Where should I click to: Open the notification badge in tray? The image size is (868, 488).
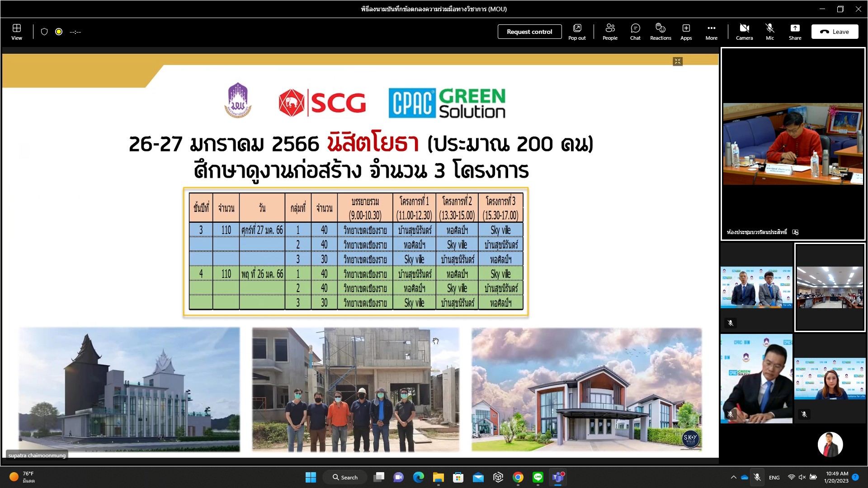pos(855,477)
